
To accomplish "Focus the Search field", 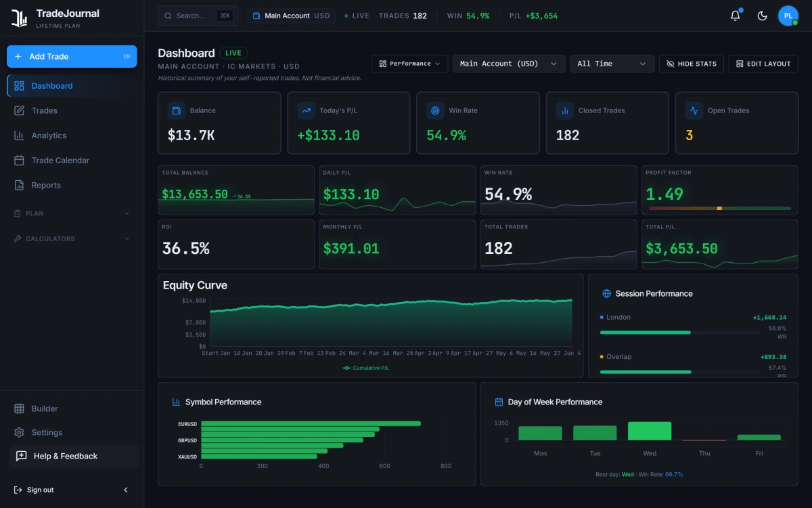I will tap(198, 16).
